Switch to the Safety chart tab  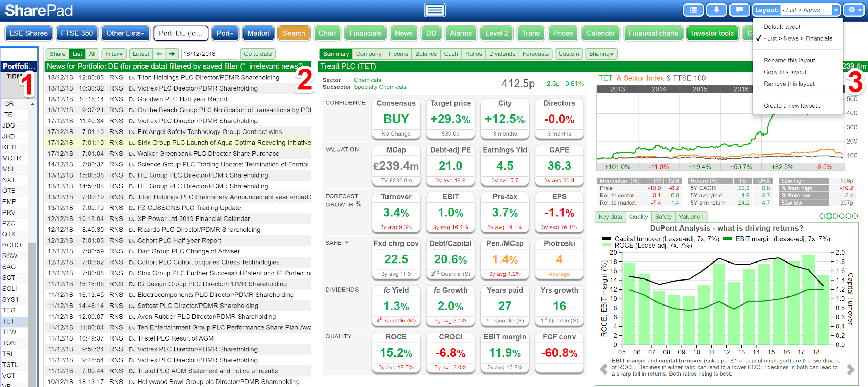[x=663, y=217]
